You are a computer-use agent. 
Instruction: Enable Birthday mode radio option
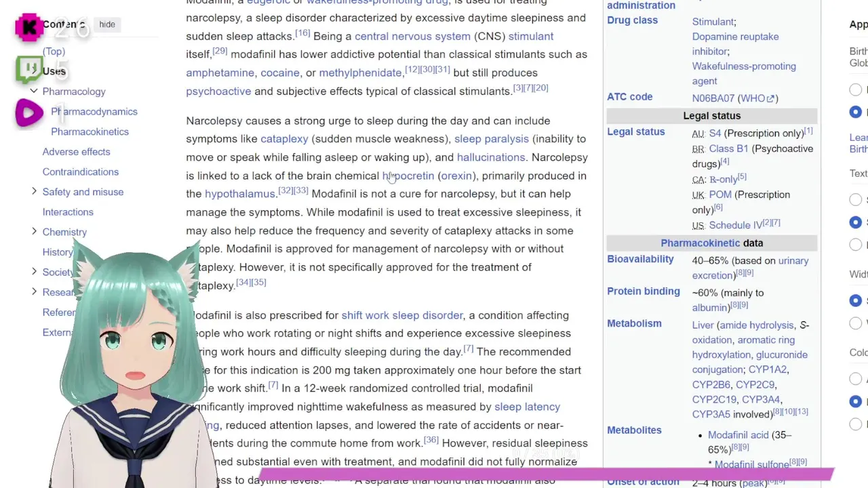856,112
